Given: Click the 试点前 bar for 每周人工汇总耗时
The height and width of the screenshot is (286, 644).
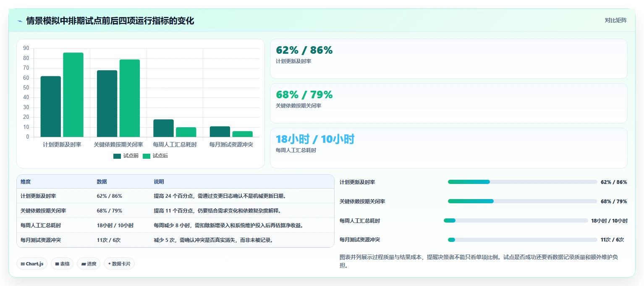Looking at the screenshot, I should [x=163, y=128].
